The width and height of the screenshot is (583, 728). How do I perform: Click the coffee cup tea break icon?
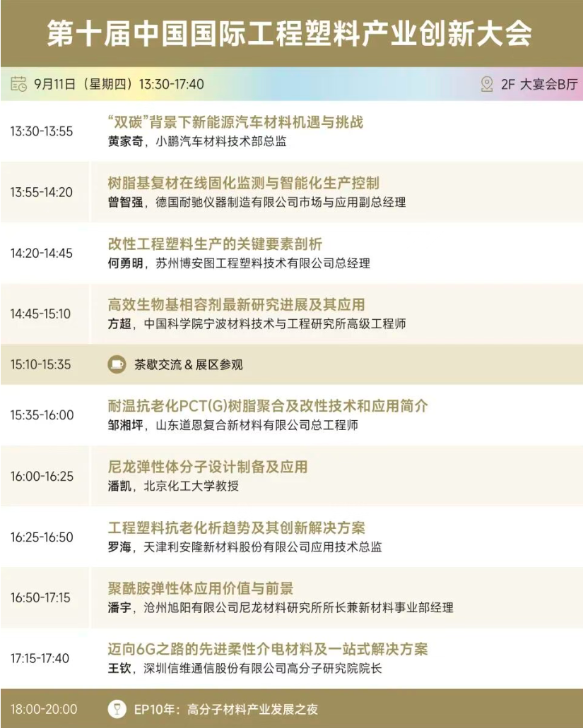[x=117, y=364]
